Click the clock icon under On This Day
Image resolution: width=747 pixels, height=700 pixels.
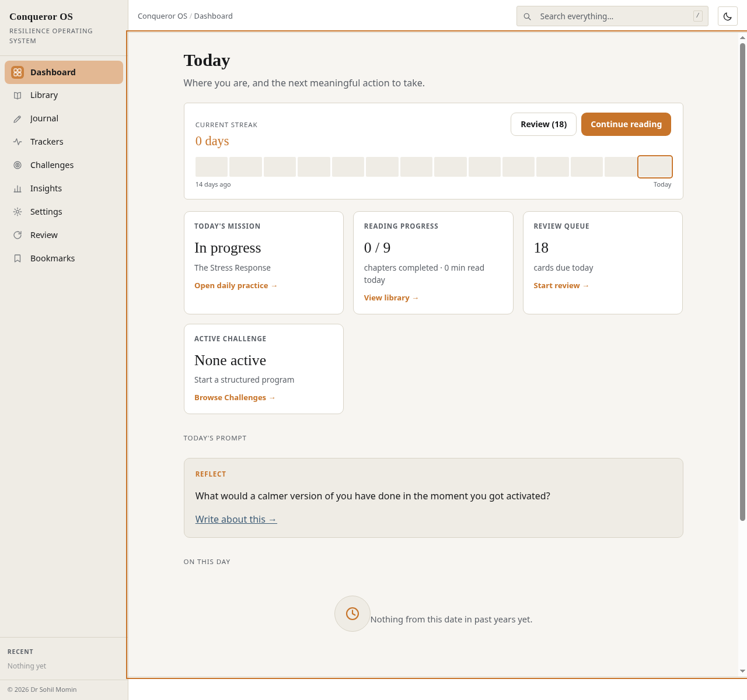352,614
